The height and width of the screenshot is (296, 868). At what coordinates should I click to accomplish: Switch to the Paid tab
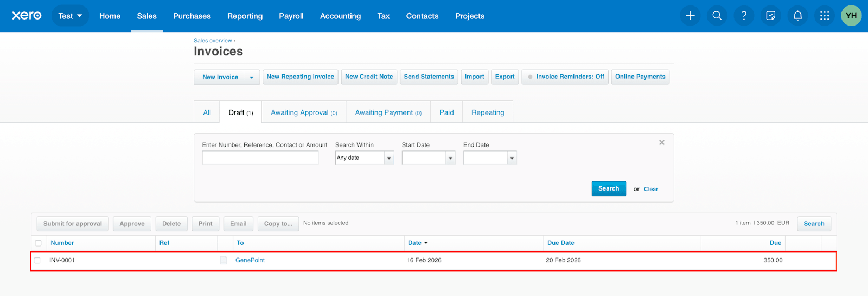point(446,112)
